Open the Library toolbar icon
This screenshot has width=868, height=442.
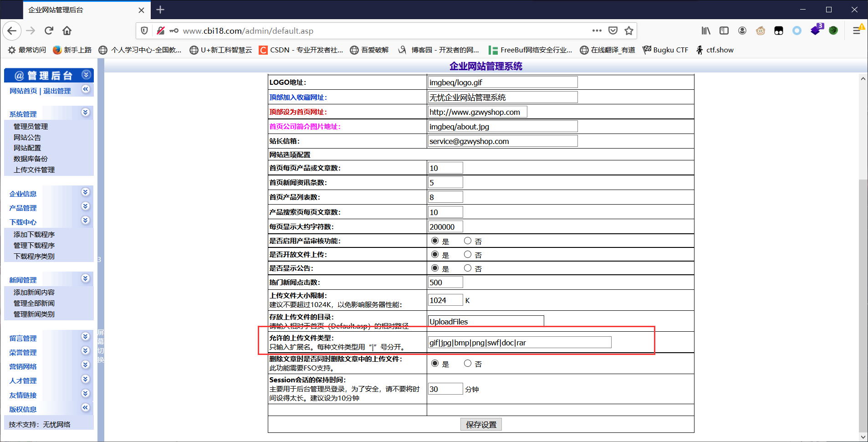click(x=706, y=31)
